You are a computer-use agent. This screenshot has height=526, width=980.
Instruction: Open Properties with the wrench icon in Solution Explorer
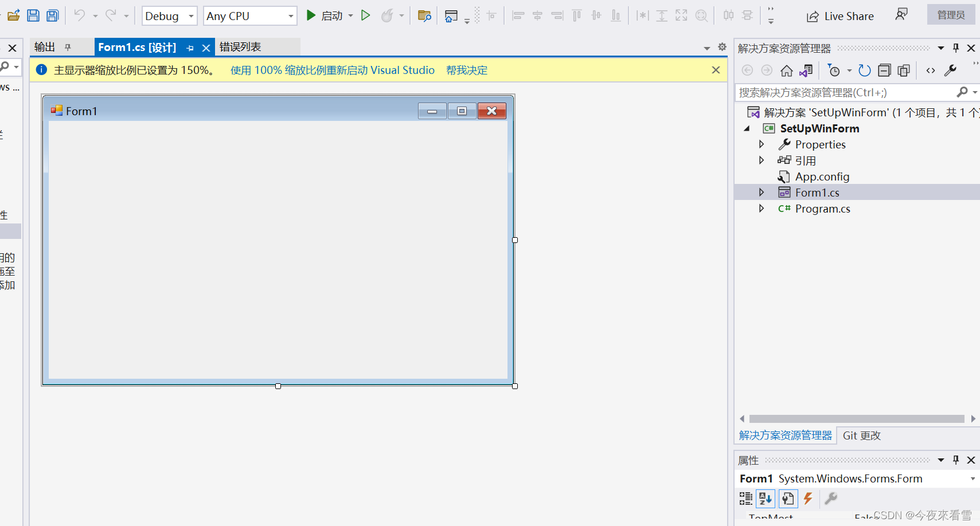(950, 70)
